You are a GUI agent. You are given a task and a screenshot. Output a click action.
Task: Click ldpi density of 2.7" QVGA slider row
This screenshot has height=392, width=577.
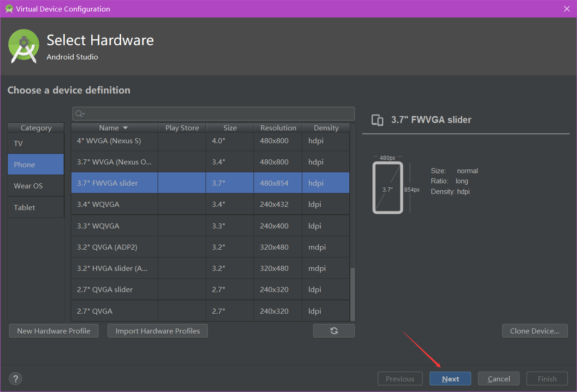326,289
